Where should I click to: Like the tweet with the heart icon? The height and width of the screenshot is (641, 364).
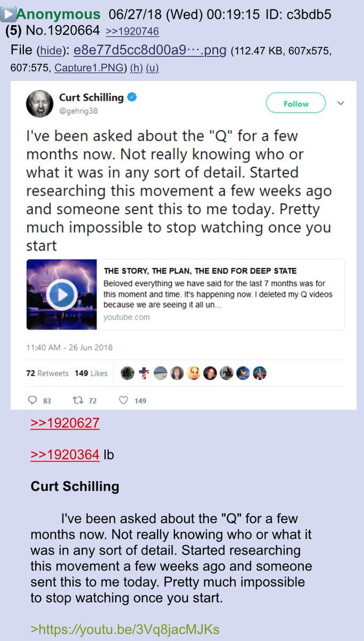[123, 400]
